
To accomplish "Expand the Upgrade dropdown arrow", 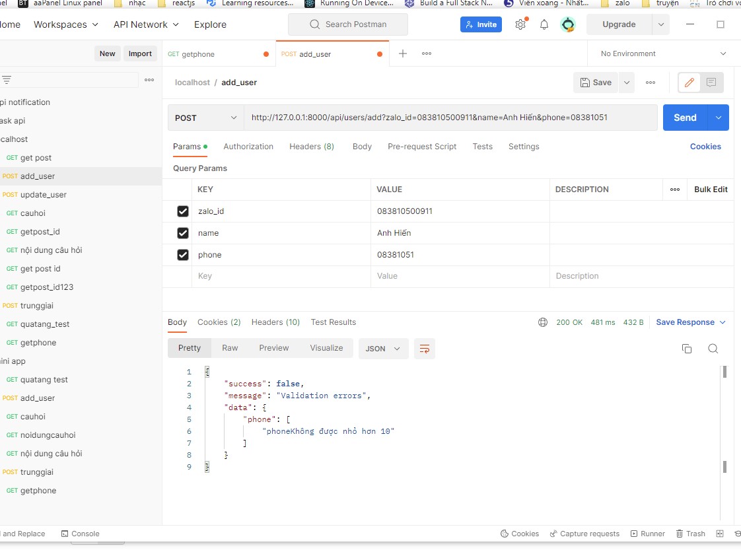I will pos(660,24).
